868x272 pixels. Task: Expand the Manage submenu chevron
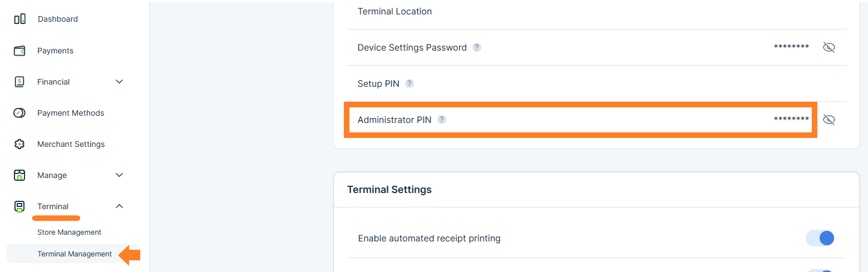click(119, 175)
